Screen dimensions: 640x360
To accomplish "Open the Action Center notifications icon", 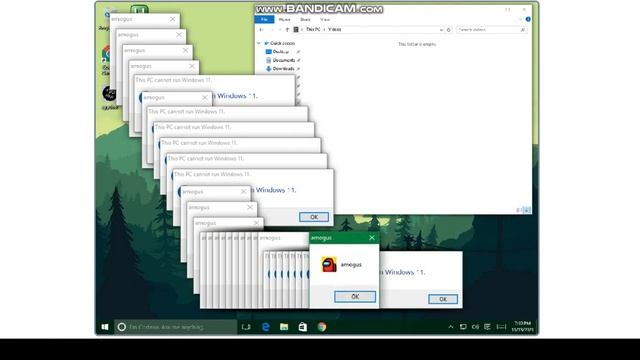I will 487,327.
